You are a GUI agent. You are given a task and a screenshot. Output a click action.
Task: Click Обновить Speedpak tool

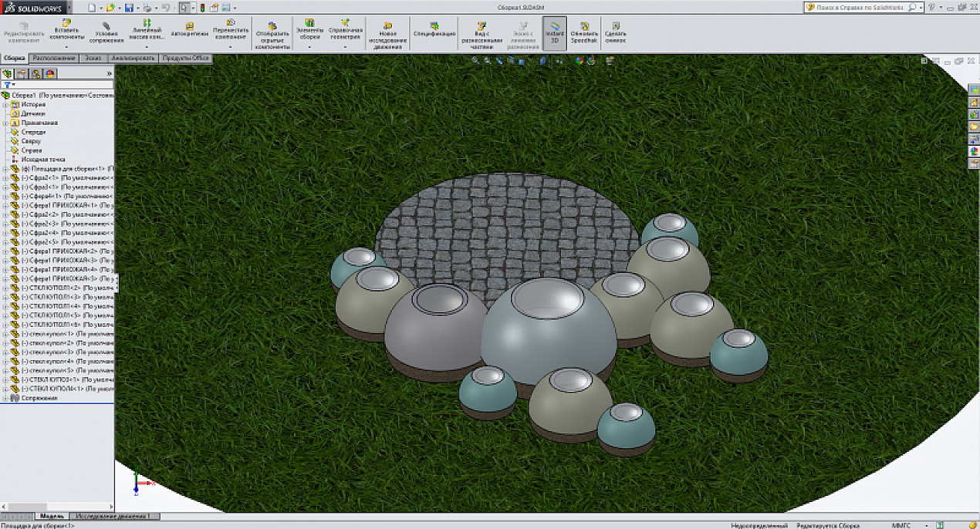(x=585, y=32)
